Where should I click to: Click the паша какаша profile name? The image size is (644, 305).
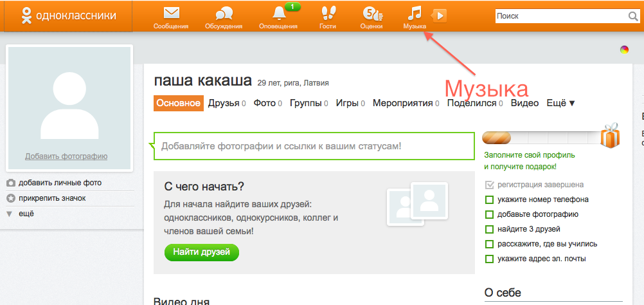tap(203, 81)
